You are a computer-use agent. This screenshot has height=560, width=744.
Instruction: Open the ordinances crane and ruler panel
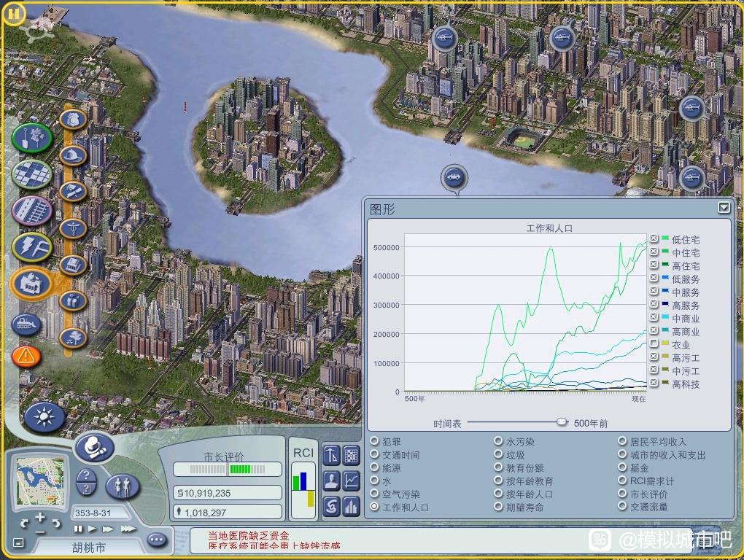[331, 456]
